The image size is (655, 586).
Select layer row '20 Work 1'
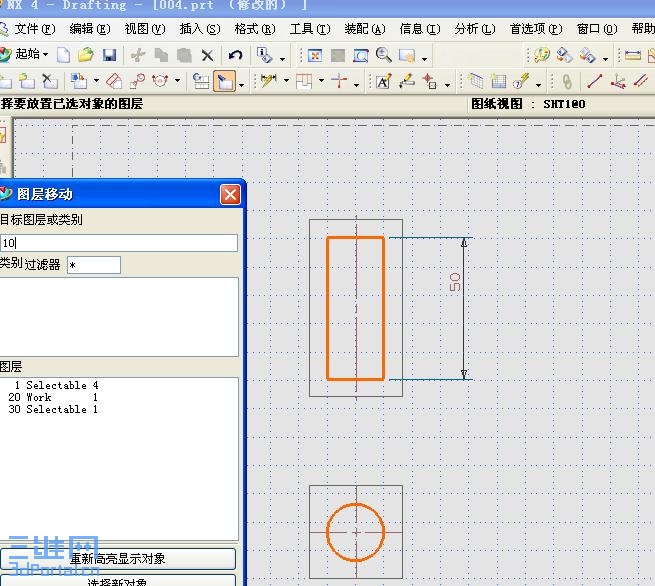click(53, 397)
